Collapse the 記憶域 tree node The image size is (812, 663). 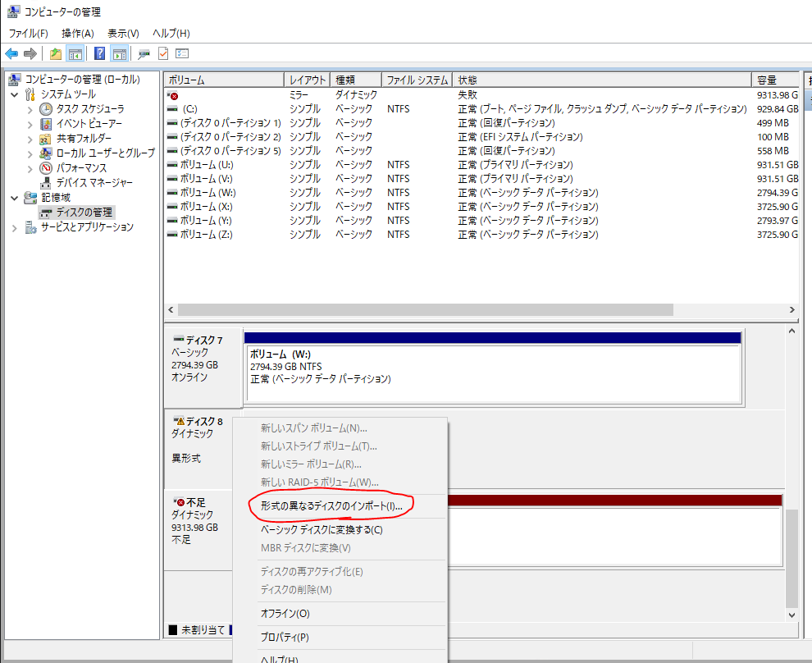tap(15, 198)
